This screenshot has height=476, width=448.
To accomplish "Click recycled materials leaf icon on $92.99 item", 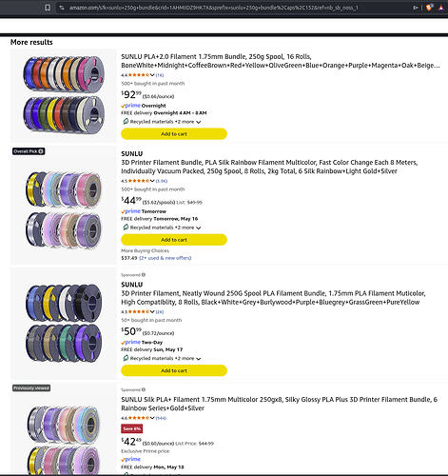I will [x=126, y=122].
